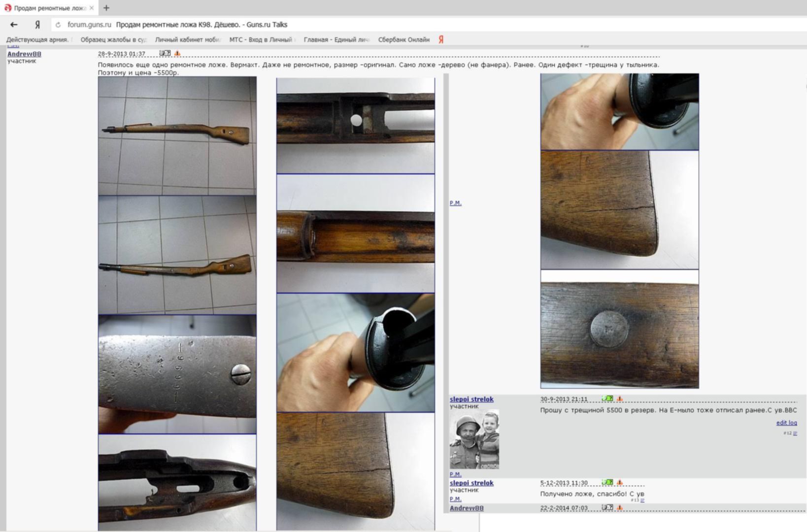The height and width of the screenshot is (532, 807).
Task: Open 'МТС - Вход в Личный' bookmark
Action: pyautogui.click(x=261, y=39)
